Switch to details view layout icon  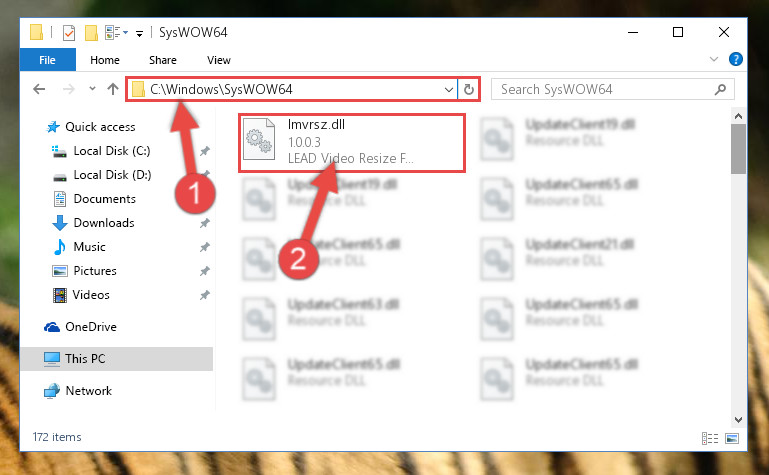710,438
